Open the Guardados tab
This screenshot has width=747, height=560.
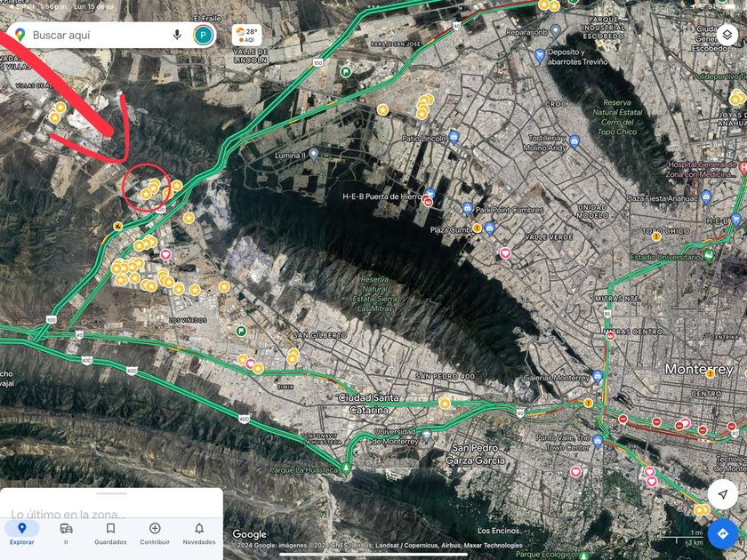[110, 533]
